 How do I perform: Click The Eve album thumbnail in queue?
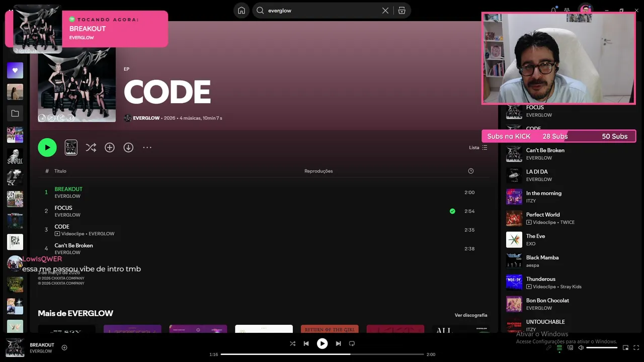(x=514, y=240)
